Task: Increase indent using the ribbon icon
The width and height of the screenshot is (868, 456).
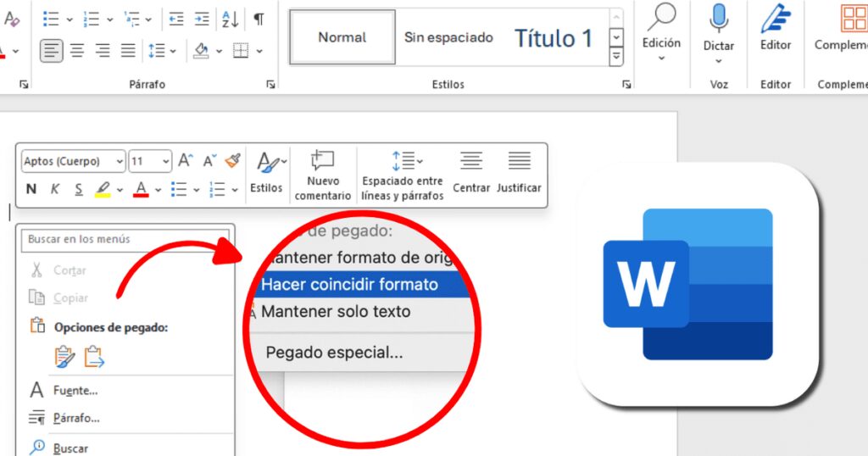Action: [202, 19]
